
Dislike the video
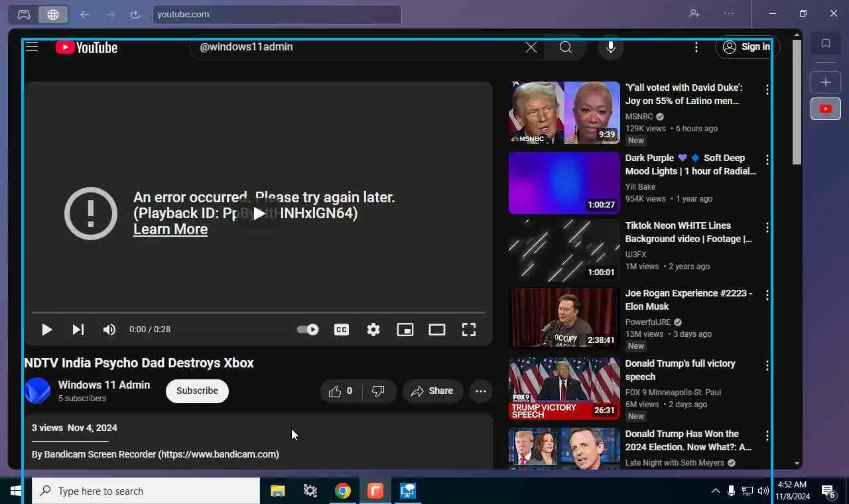[x=379, y=391]
